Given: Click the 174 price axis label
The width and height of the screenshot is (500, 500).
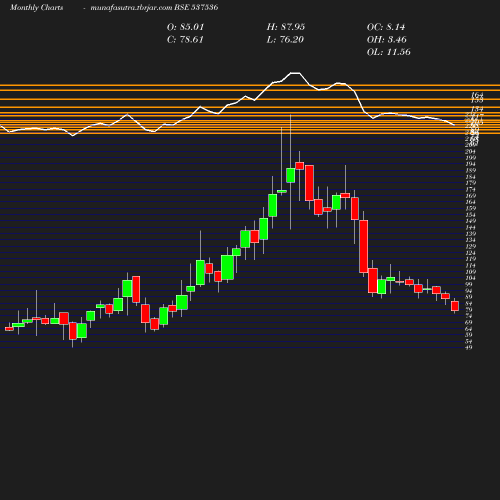Looking at the screenshot, I should (470, 189).
